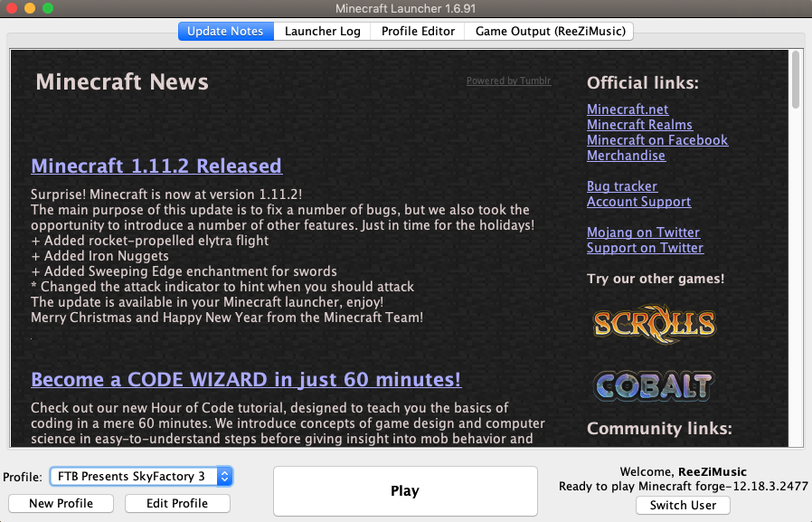Click the Scrolls game logo
The width and height of the screenshot is (812, 522).
click(655, 324)
